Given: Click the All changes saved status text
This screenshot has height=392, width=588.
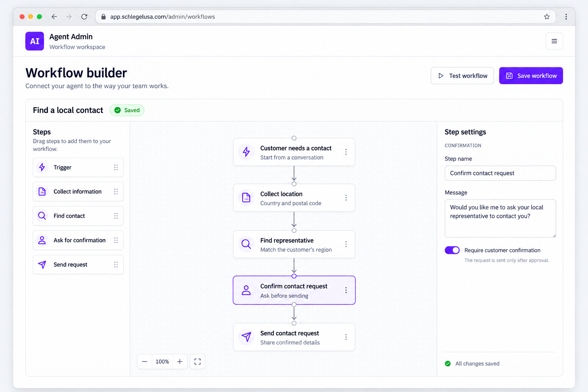Looking at the screenshot, I should tap(477, 364).
